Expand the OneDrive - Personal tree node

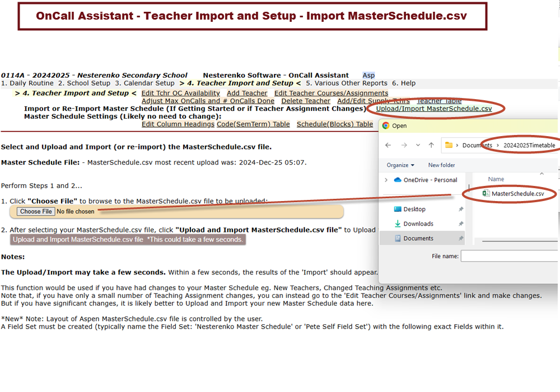386,180
